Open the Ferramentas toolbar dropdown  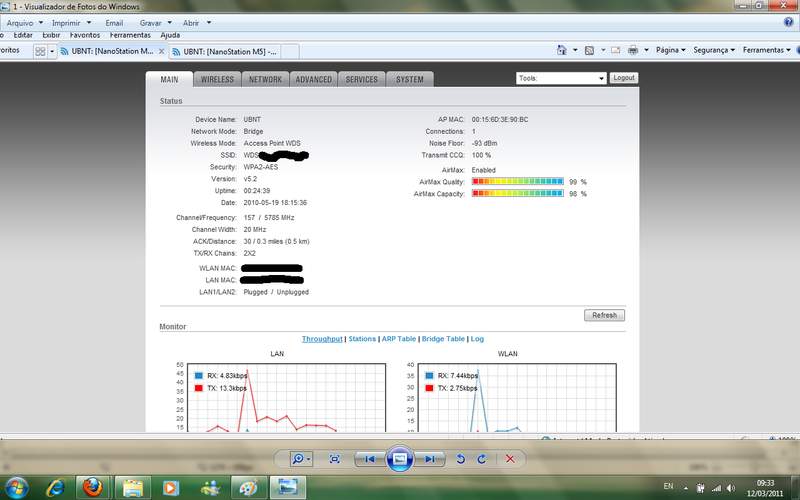pyautogui.click(x=766, y=50)
